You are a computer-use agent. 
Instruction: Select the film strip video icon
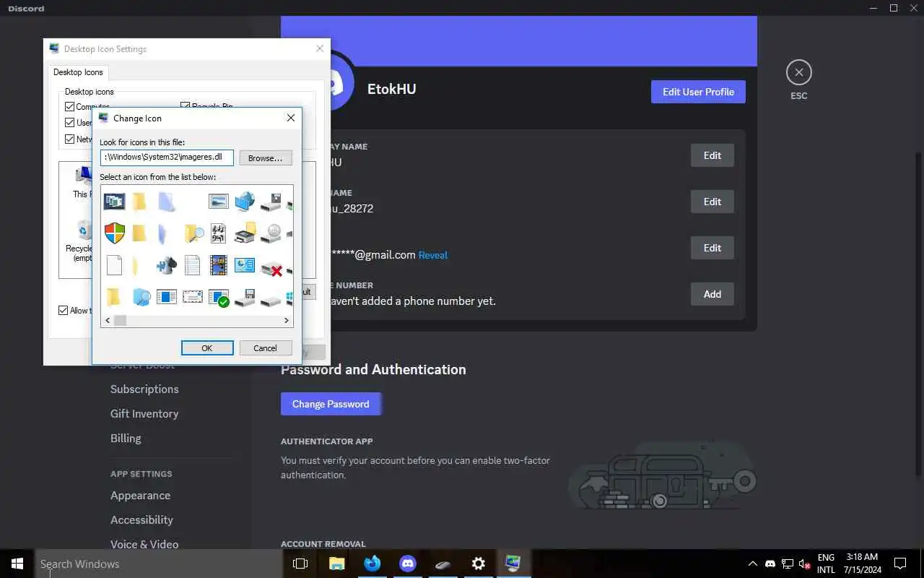pyautogui.click(x=219, y=264)
